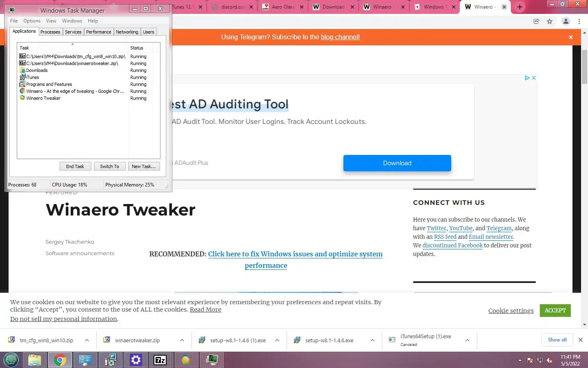Open Task Manager Help menu
The width and height of the screenshot is (588, 368).
coord(93,21)
